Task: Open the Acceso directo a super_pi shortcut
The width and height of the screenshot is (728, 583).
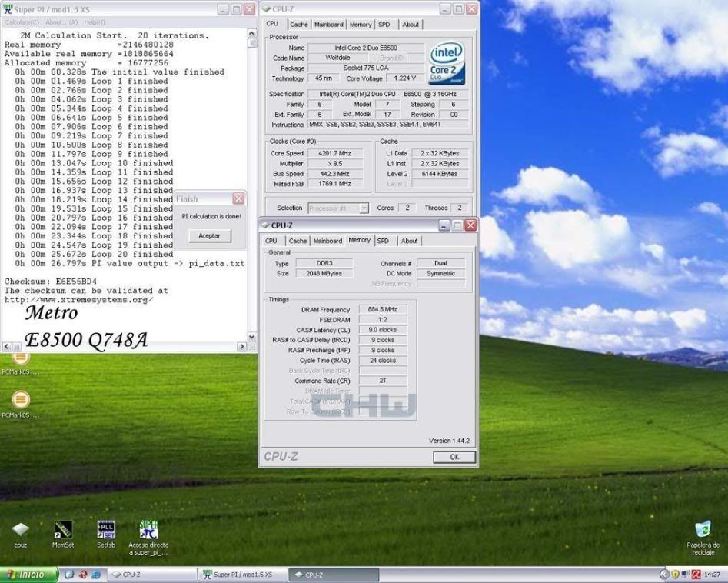Action: [x=148, y=538]
